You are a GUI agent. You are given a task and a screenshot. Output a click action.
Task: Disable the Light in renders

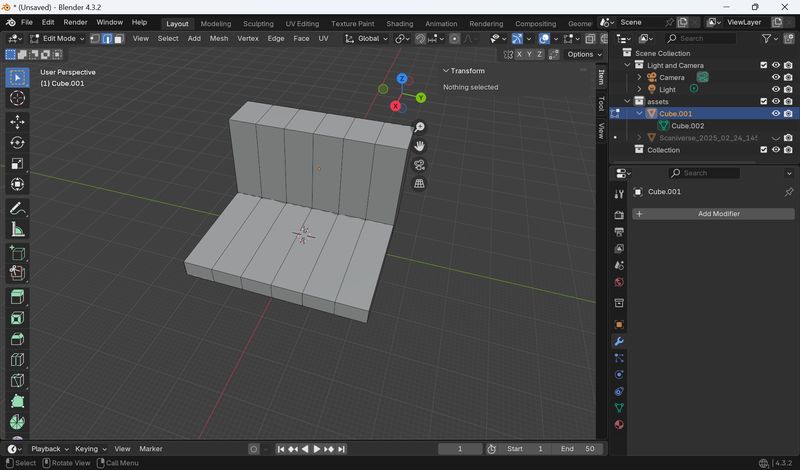click(788, 89)
